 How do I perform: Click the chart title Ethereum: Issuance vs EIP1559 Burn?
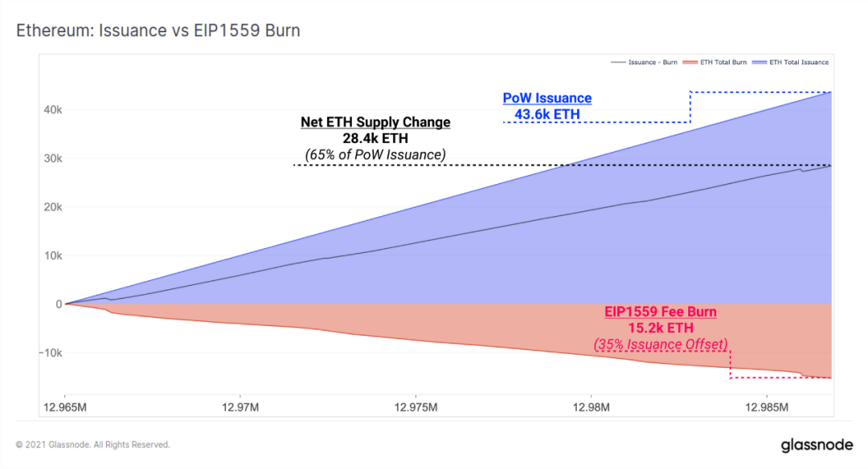(x=158, y=31)
